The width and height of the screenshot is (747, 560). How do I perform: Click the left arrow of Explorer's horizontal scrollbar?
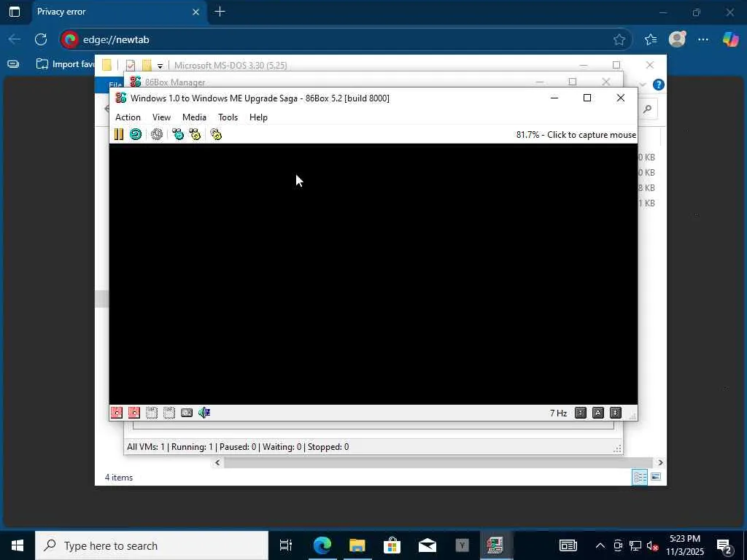[217, 462]
